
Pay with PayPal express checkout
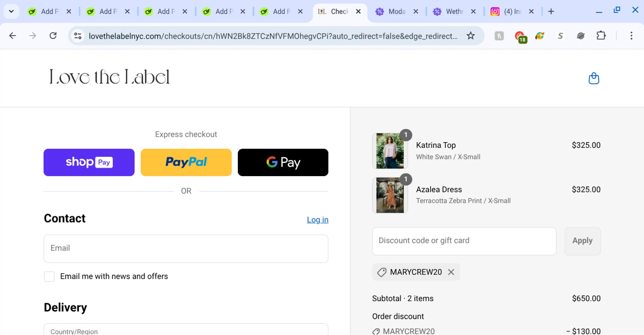(186, 162)
